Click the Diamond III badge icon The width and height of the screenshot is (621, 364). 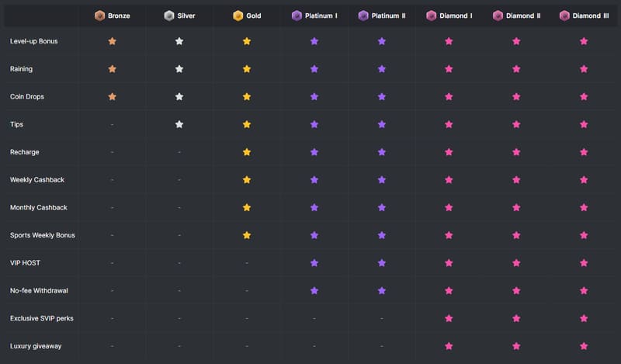tap(564, 16)
